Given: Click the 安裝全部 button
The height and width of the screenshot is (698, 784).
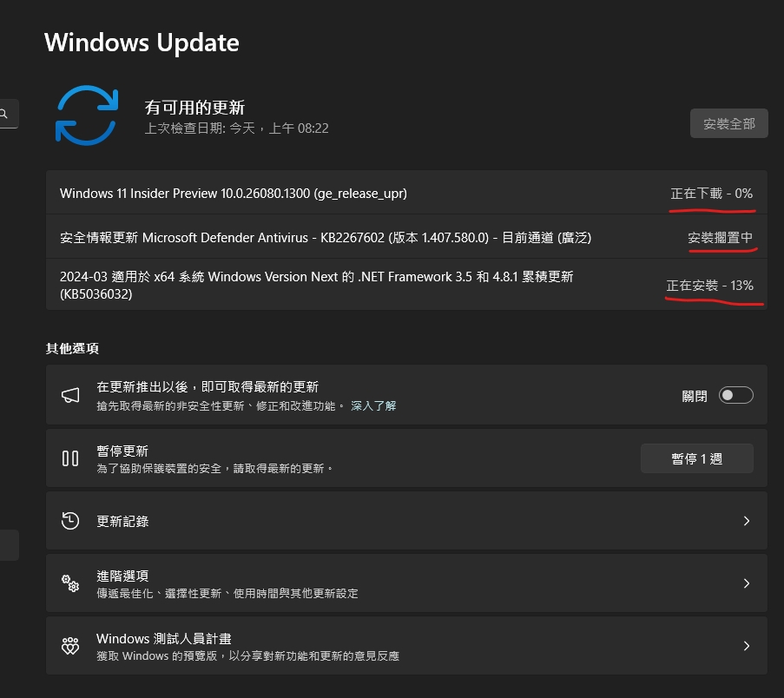Looking at the screenshot, I should point(729,123).
